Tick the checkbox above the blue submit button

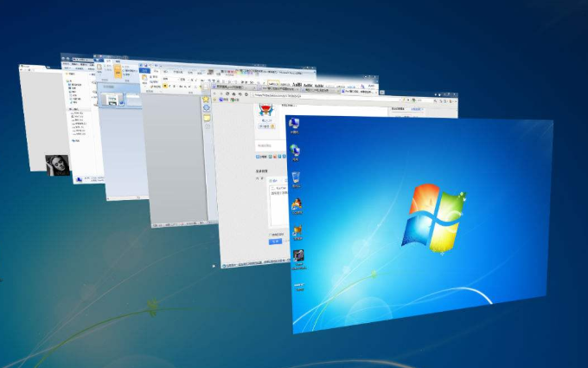coord(270,235)
